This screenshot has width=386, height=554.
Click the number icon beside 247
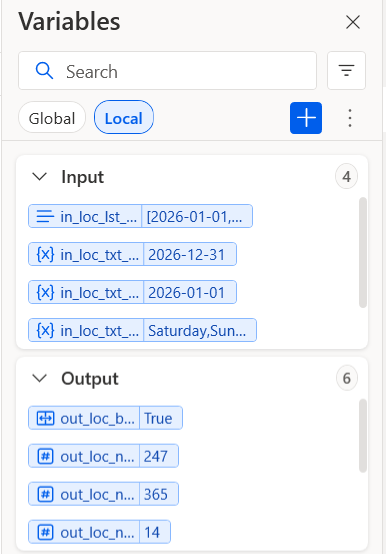45,456
